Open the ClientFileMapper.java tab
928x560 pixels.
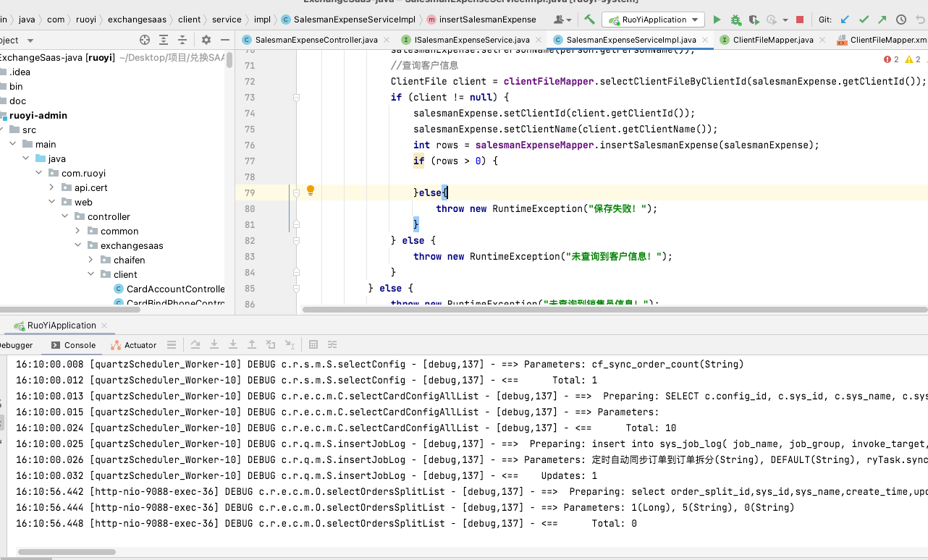point(772,40)
